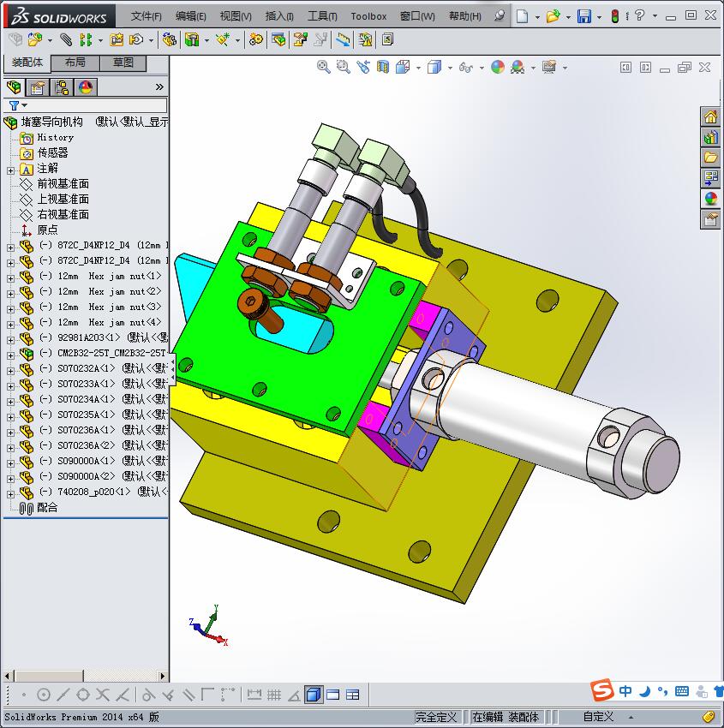Click the Mate paperclip icon
The height and width of the screenshot is (728, 724).
pos(66,40)
